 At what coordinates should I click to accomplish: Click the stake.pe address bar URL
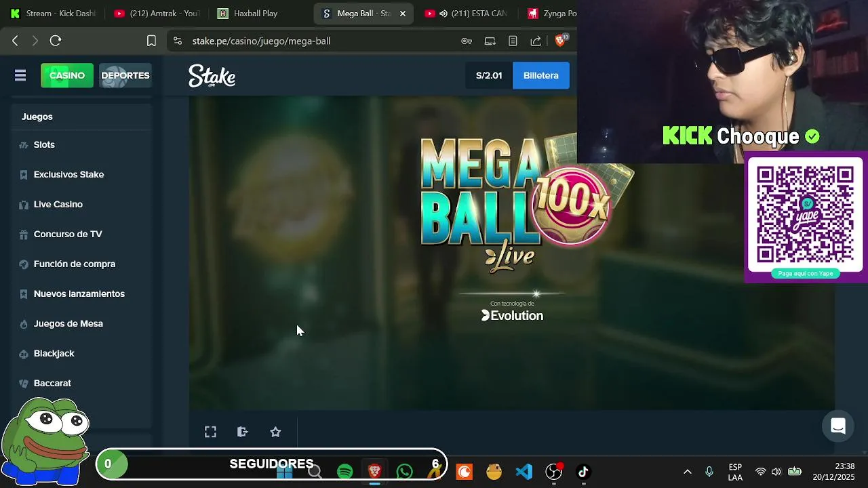262,41
